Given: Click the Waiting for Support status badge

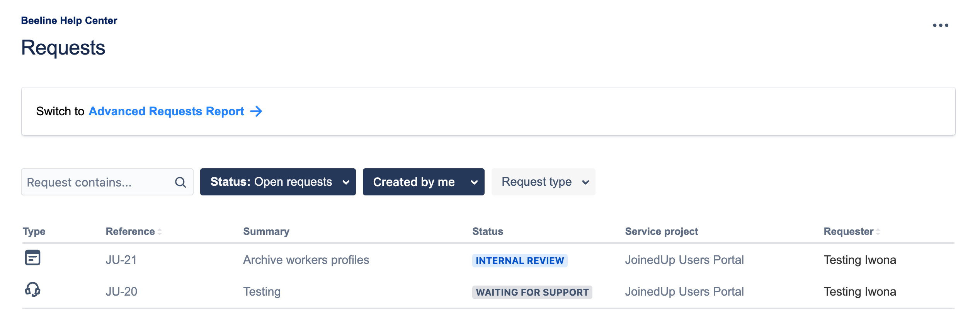Looking at the screenshot, I should pyautogui.click(x=532, y=293).
